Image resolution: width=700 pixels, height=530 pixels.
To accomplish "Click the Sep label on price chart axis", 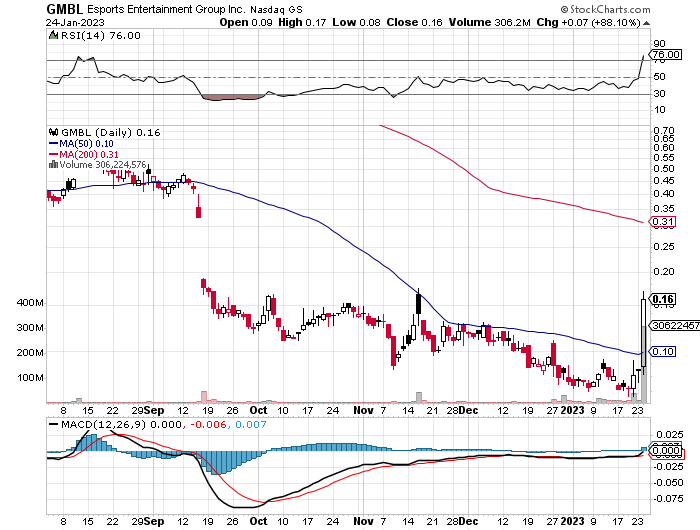I will 154,411.
